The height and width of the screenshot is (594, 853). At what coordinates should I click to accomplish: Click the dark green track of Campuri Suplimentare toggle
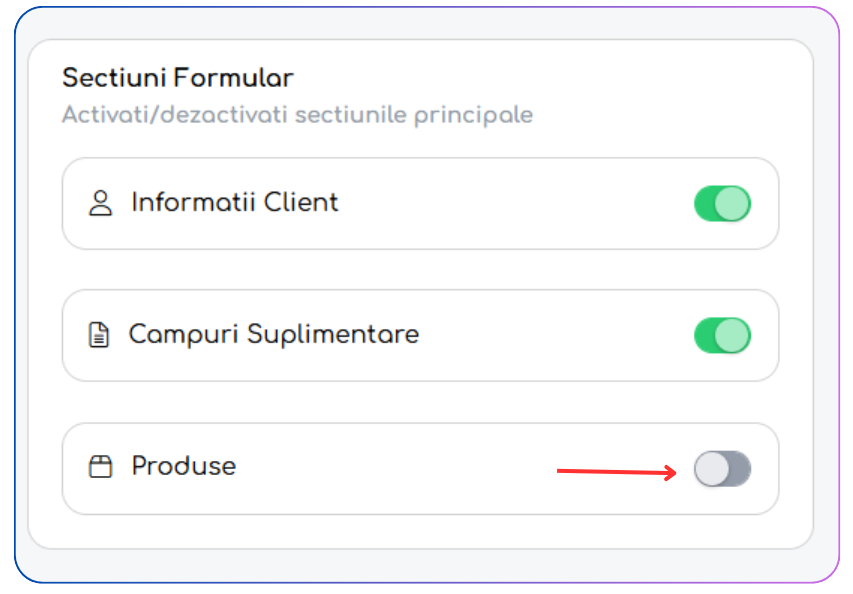pyautogui.click(x=704, y=335)
